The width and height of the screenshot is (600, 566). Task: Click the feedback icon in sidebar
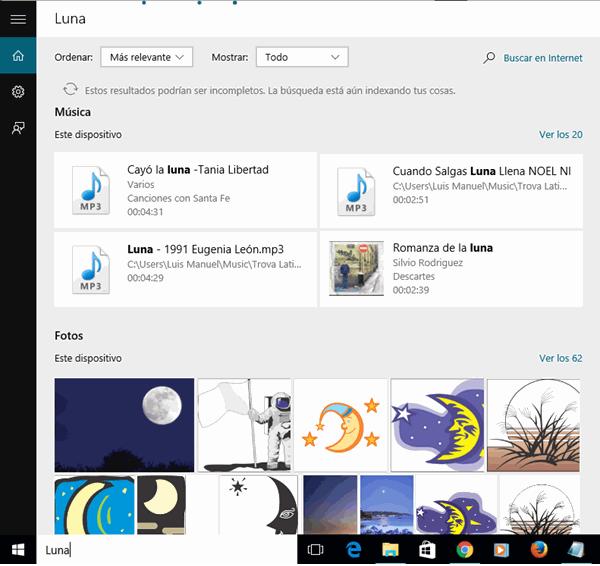[x=17, y=128]
